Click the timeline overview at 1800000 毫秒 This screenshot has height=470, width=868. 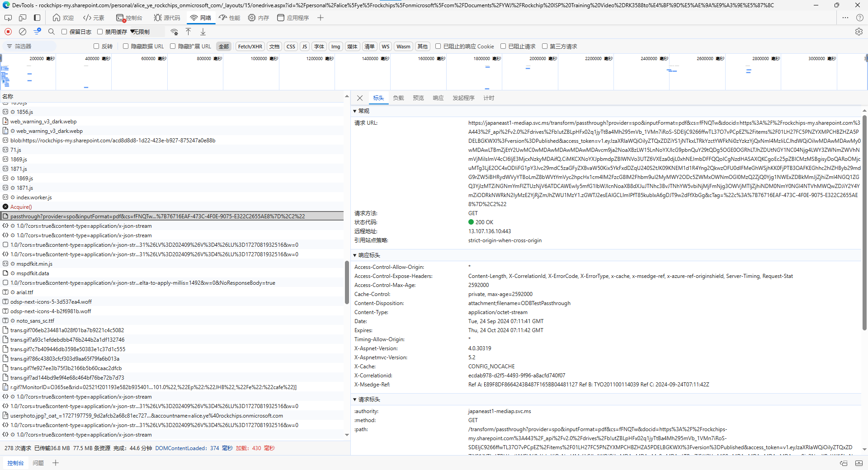[487, 59]
